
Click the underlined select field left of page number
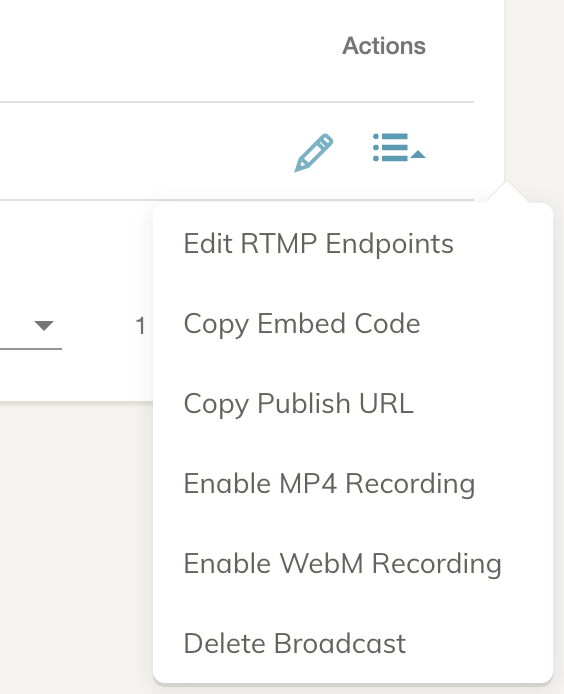pos(31,328)
